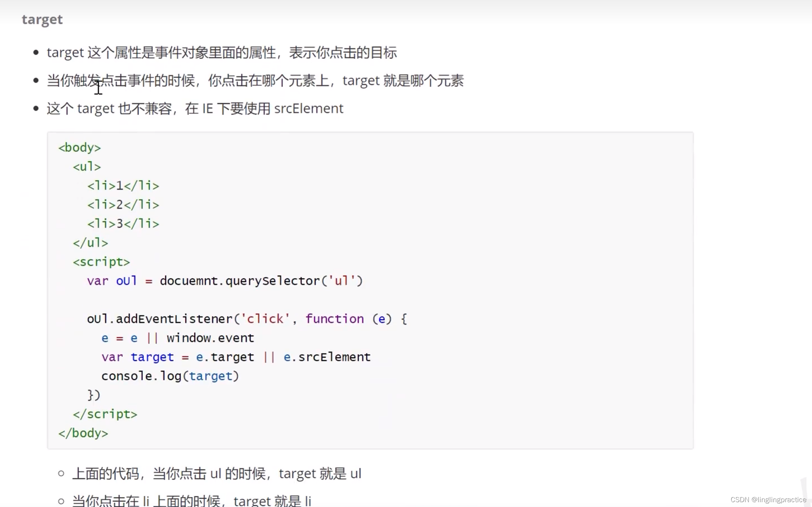
Task: Click code line 'console.log(target)'
Action: click(x=170, y=376)
